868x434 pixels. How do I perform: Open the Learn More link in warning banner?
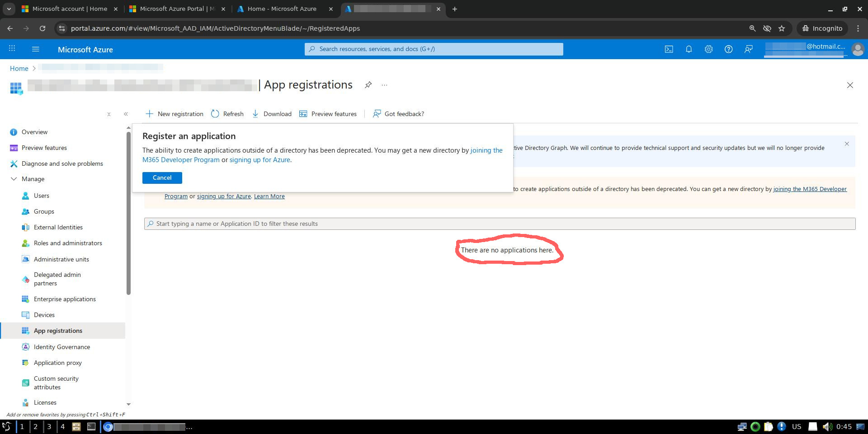[x=269, y=196]
